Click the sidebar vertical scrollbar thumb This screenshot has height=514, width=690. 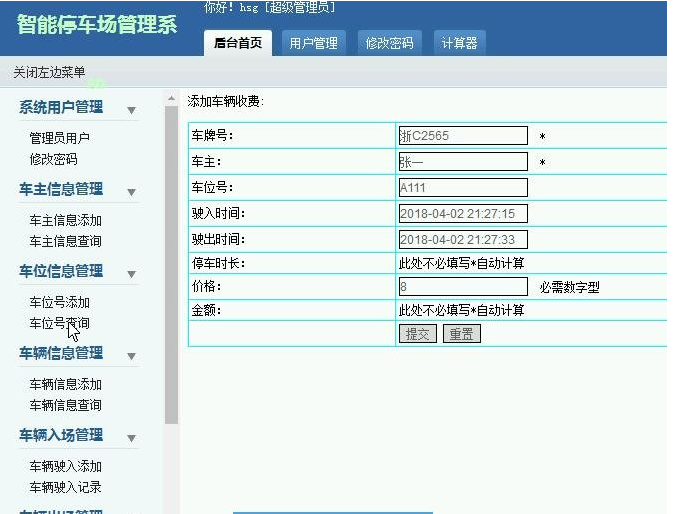[171, 265]
